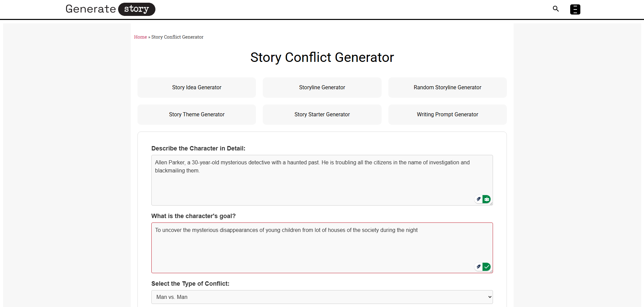
Task: Click the story pill badge in the header
Action: (x=136, y=9)
